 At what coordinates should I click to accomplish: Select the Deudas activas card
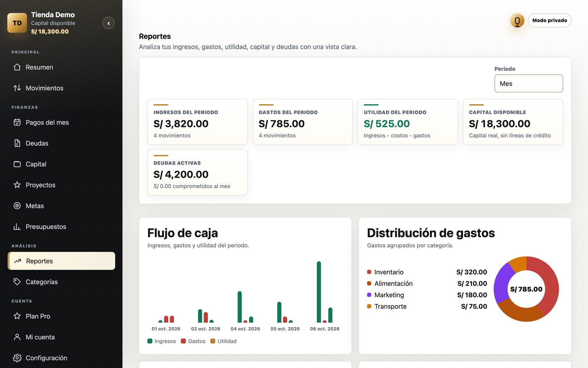(x=198, y=173)
